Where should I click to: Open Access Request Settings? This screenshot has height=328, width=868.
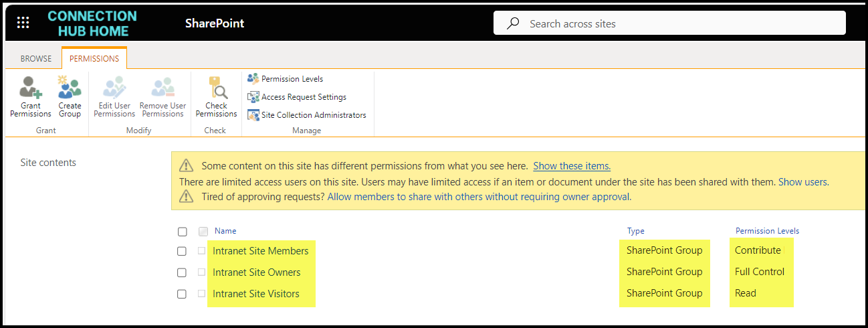[303, 97]
